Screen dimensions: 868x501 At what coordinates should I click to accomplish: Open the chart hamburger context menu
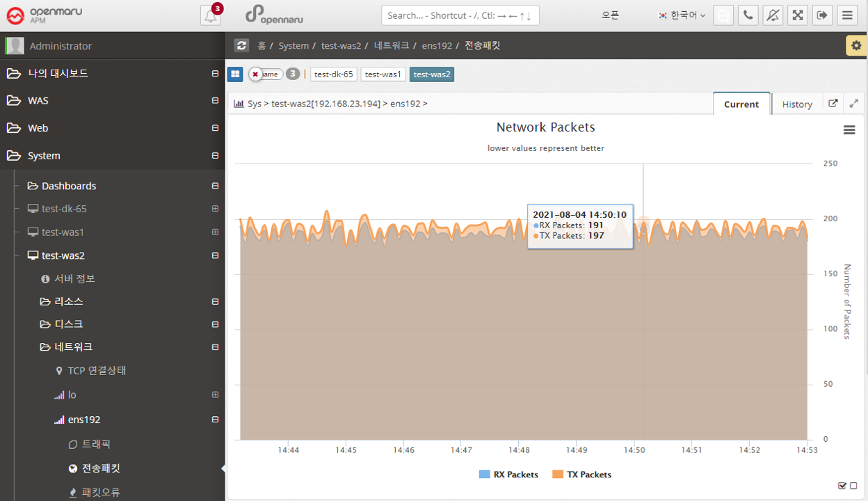849,130
